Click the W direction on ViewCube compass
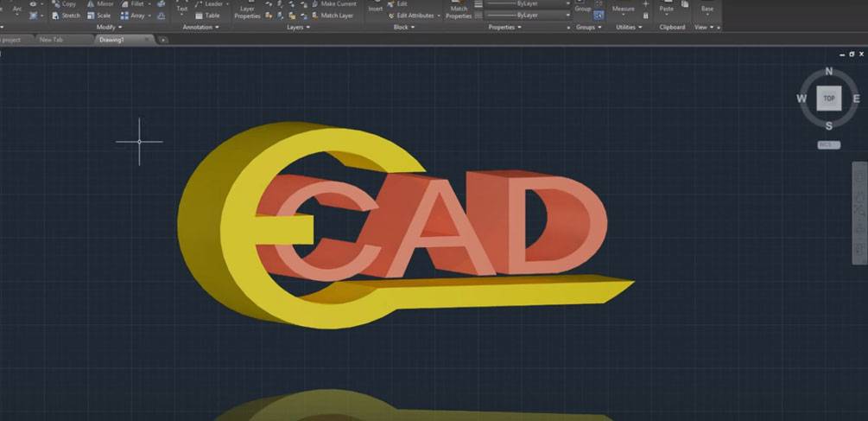This screenshot has height=421, width=868. pos(801,99)
